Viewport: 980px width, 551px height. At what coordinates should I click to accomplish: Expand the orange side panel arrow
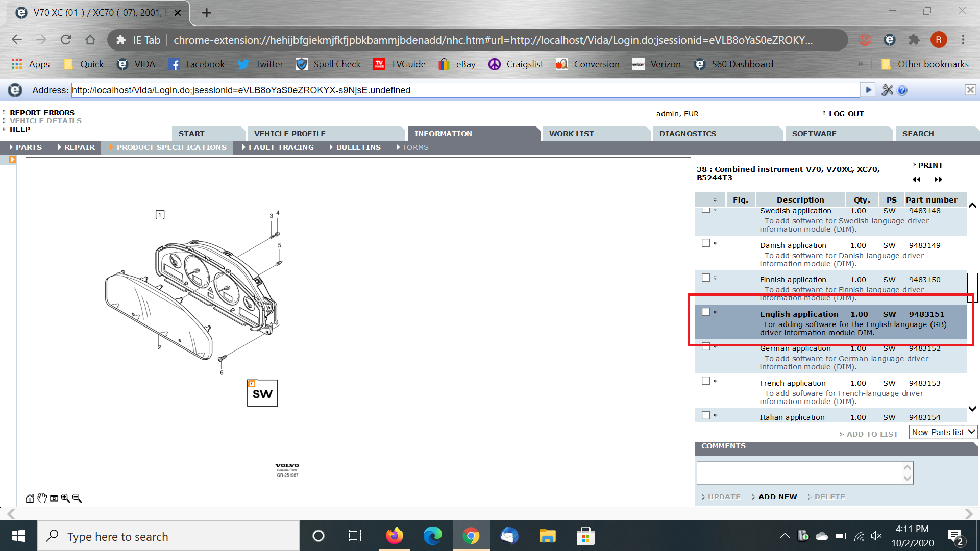12,160
